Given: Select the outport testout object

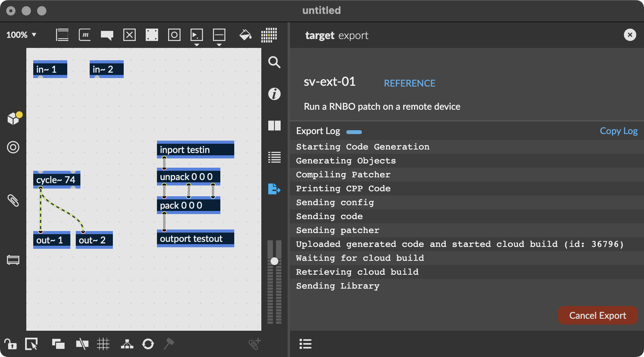Looking at the screenshot, I should click(196, 238).
